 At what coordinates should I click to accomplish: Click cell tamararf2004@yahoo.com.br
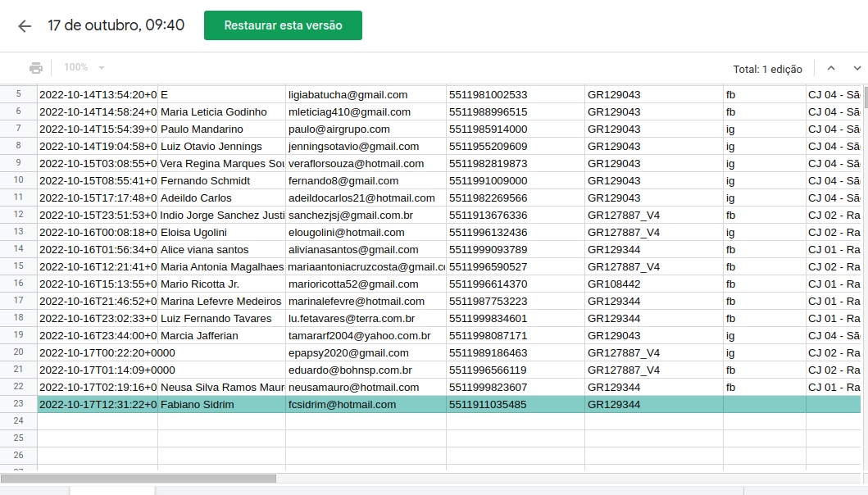pos(366,335)
